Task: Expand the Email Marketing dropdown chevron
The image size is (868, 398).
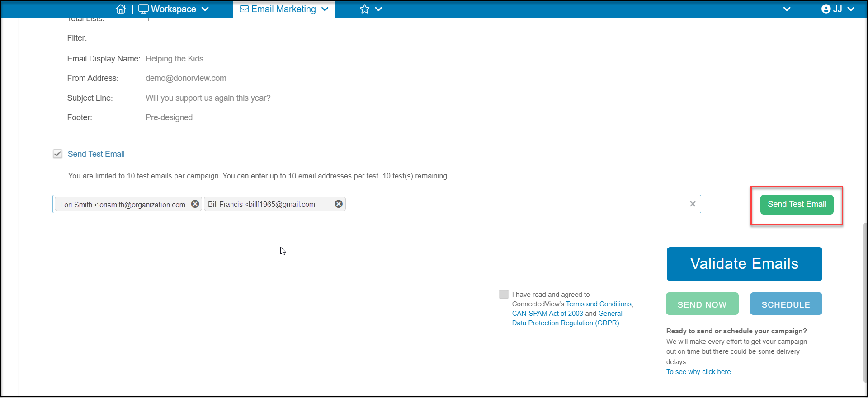Action: click(x=325, y=9)
